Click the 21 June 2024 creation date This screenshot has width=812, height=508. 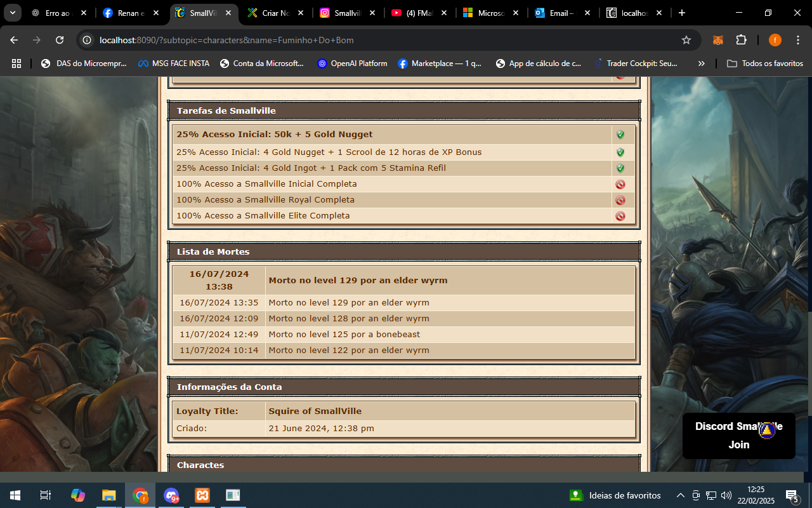pos(321,429)
